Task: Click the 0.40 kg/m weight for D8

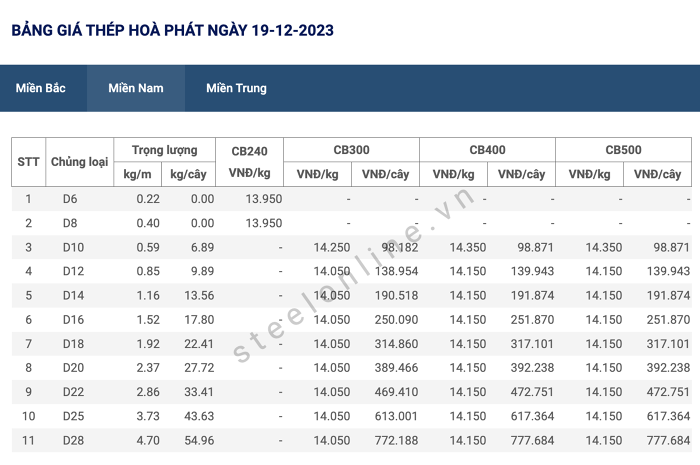Action: [148, 223]
